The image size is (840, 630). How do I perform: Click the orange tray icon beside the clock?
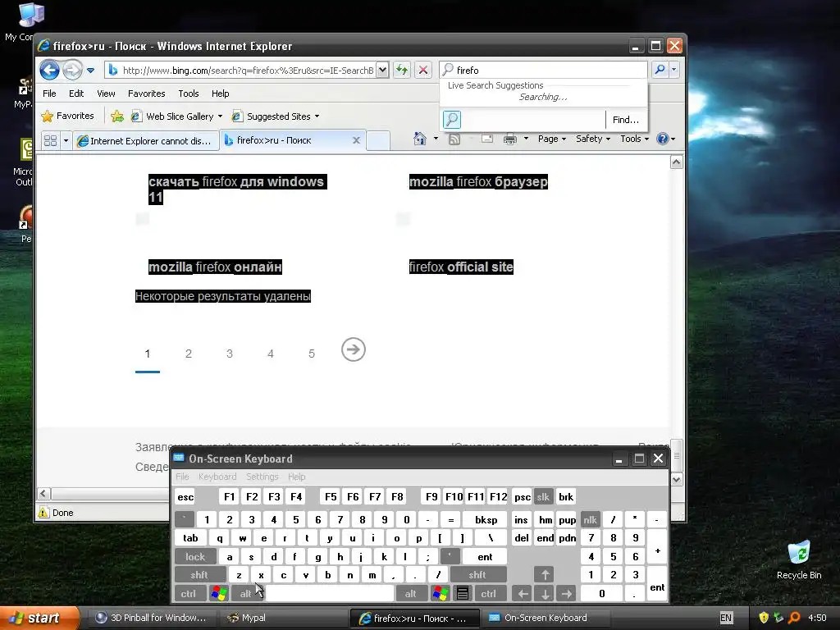click(794, 618)
